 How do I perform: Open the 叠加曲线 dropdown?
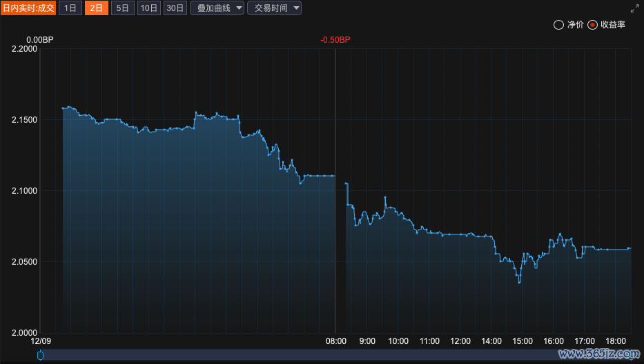(217, 8)
